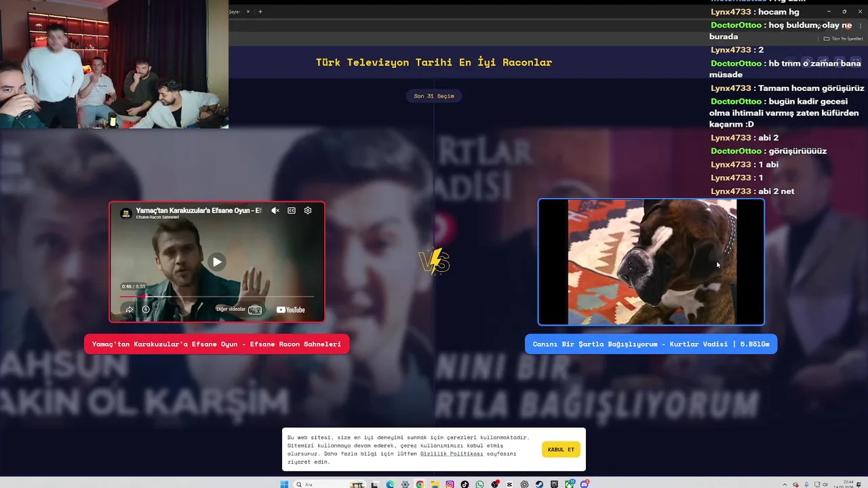This screenshot has height=488, width=868.
Task: Click the share arrow in the YouTube player
Action: point(129,310)
